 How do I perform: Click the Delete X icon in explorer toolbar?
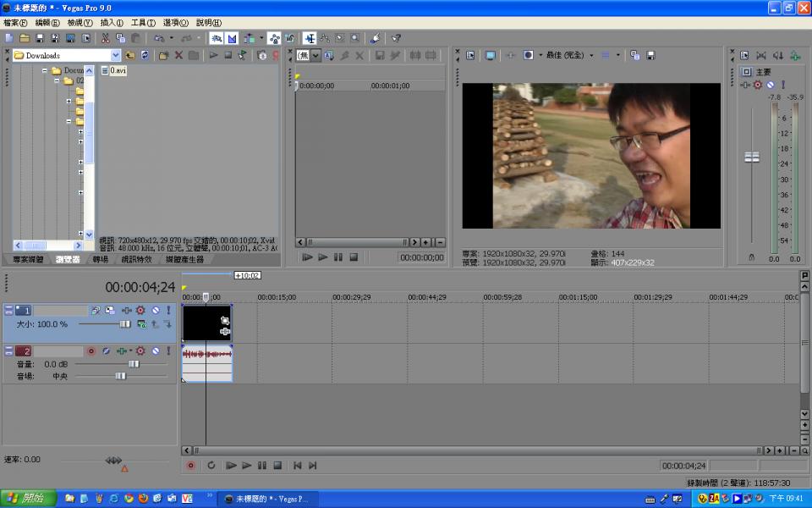pos(178,55)
